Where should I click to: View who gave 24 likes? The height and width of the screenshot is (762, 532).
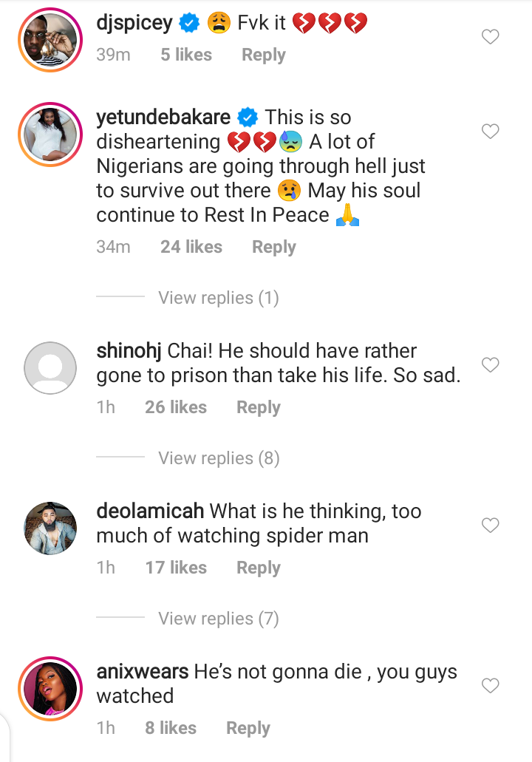(x=191, y=248)
